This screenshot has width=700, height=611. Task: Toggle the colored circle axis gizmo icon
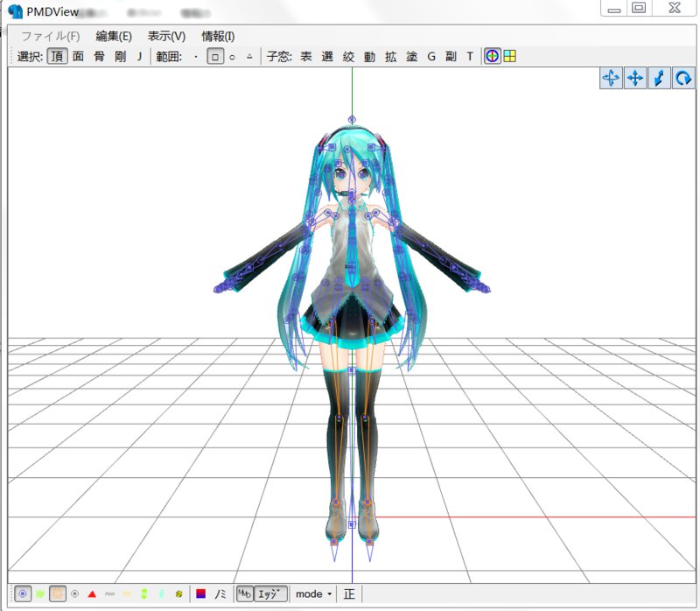click(x=493, y=56)
